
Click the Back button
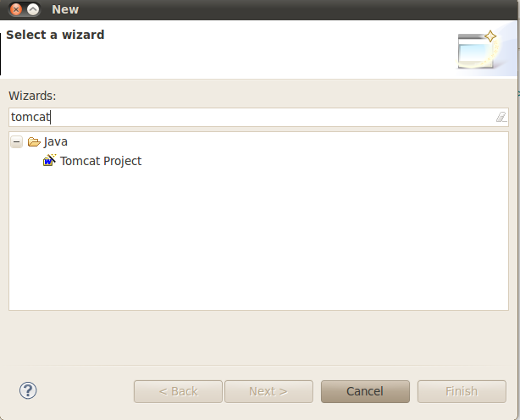[x=178, y=391]
